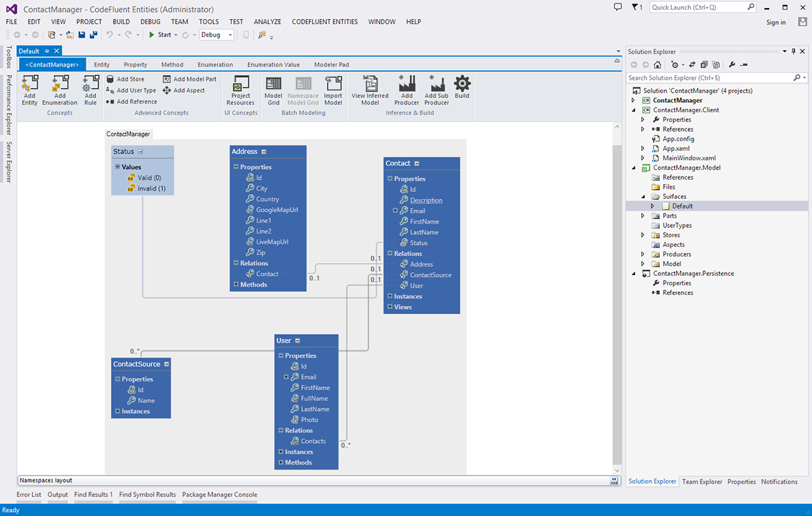Expand Methods section in Address entity
This screenshot has width=812, height=516.
point(236,285)
